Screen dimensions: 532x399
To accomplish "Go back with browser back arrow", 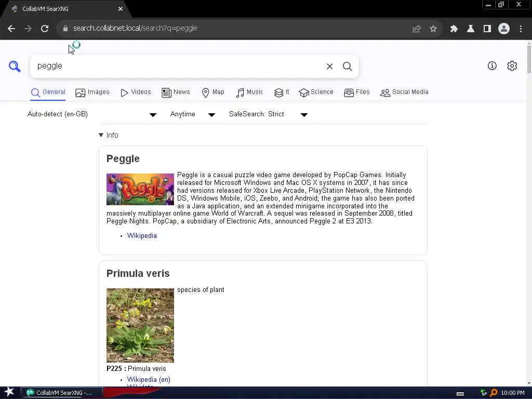I will [x=11, y=29].
